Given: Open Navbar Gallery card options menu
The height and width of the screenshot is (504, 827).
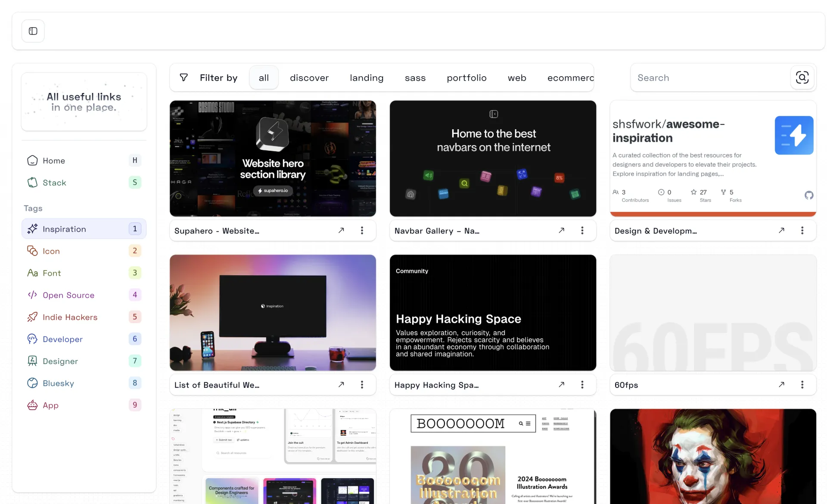Looking at the screenshot, I should 582,230.
